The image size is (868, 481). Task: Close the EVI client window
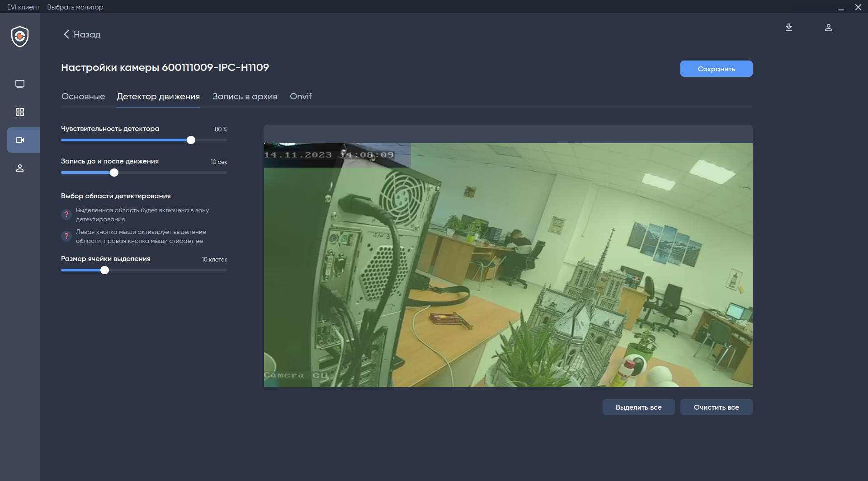click(858, 7)
